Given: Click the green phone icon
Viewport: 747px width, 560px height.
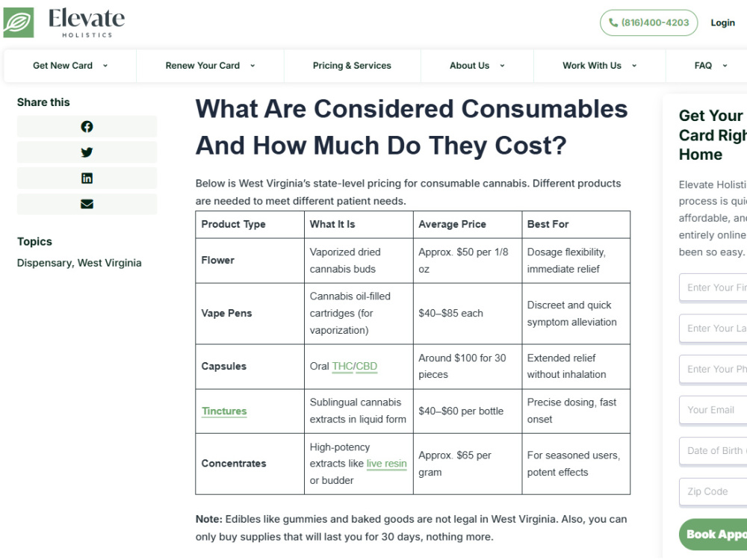Looking at the screenshot, I should tap(613, 22).
